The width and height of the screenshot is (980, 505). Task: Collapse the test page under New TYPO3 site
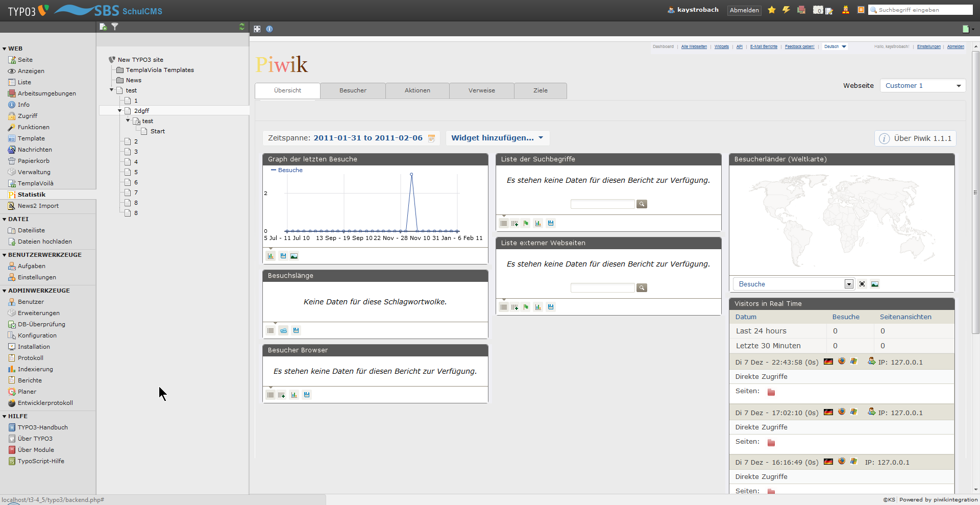[x=111, y=90]
